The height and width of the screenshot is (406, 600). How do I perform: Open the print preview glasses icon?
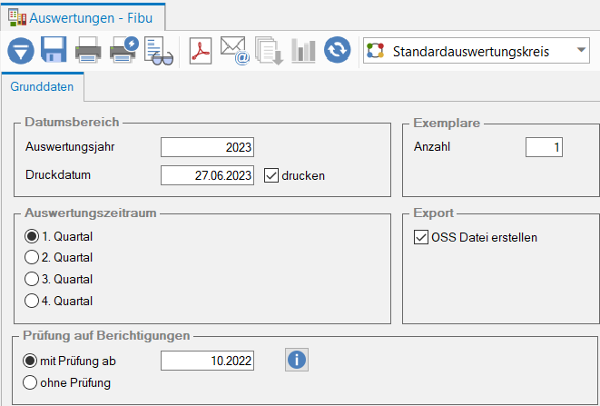[x=158, y=51]
